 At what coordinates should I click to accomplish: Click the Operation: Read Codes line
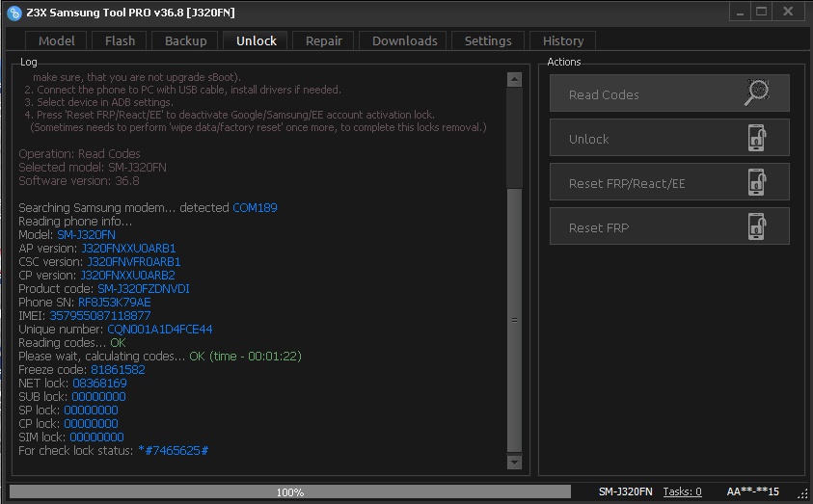pyautogui.click(x=79, y=154)
